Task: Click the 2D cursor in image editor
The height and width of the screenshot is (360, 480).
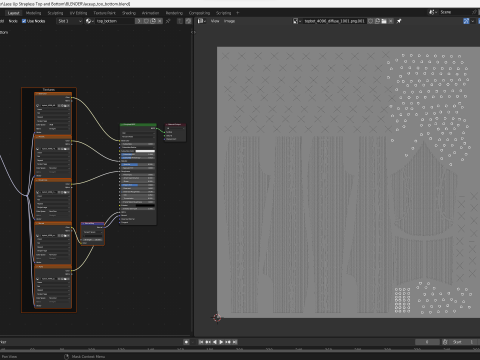Action: pyautogui.click(x=217, y=318)
